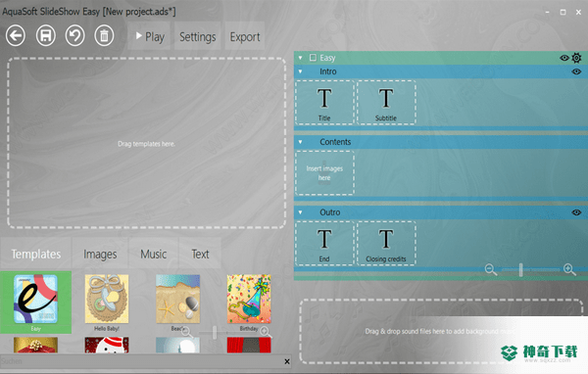588x374 pixels.
Task: Switch to the Images tab
Action: 100,255
